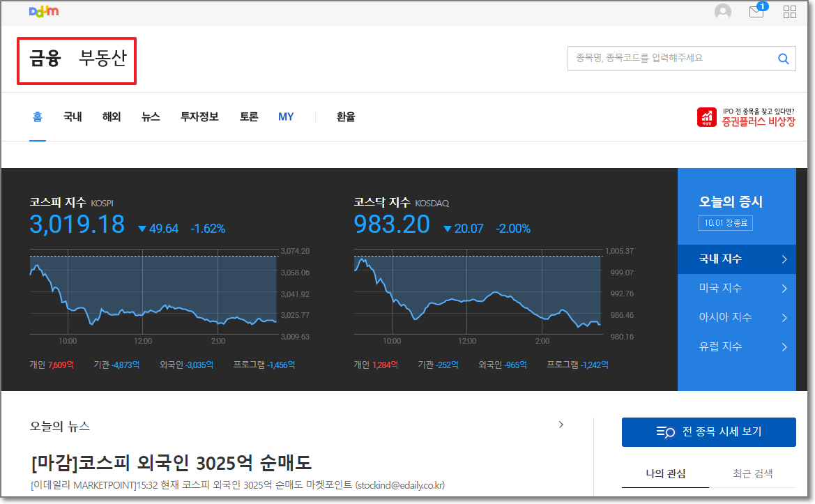Image resolution: width=815 pixels, height=504 pixels.
Task: Click KOSDAQ 기관 -252억 figure
Action: 438,365
